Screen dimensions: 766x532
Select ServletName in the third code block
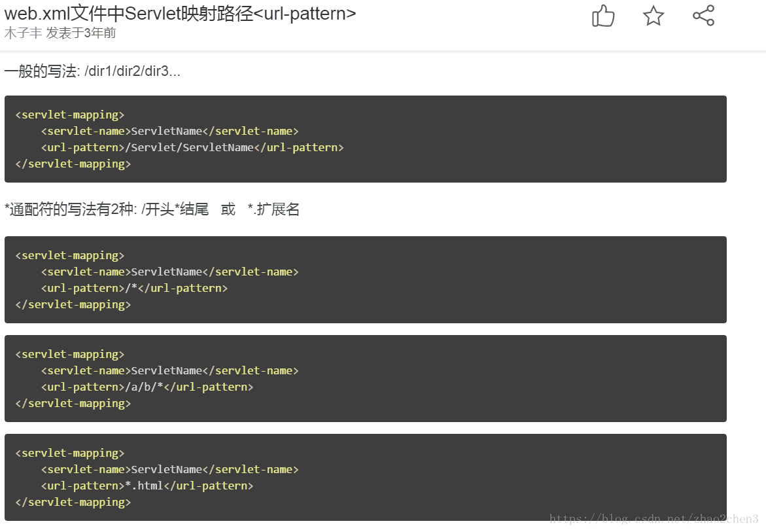coord(166,370)
